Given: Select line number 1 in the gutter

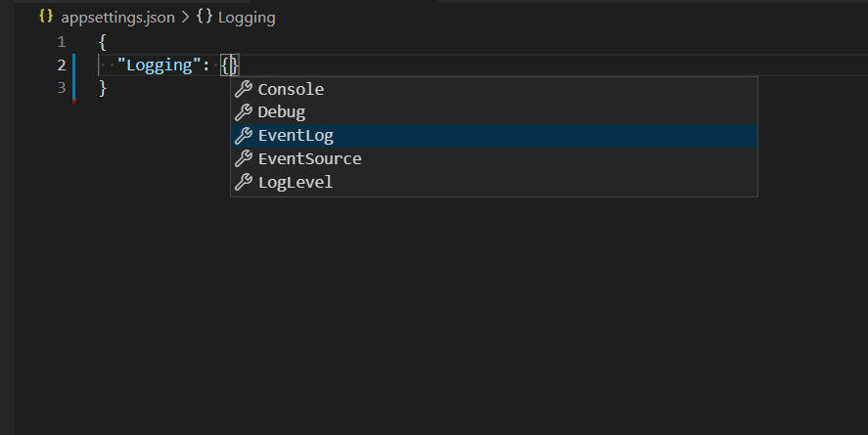Looking at the screenshot, I should [62, 42].
